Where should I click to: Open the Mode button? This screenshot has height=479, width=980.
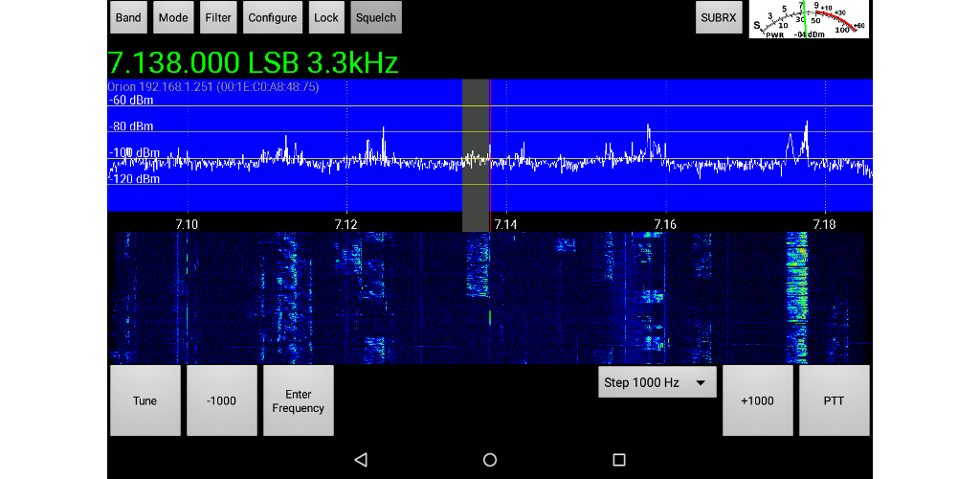click(x=173, y=17)
